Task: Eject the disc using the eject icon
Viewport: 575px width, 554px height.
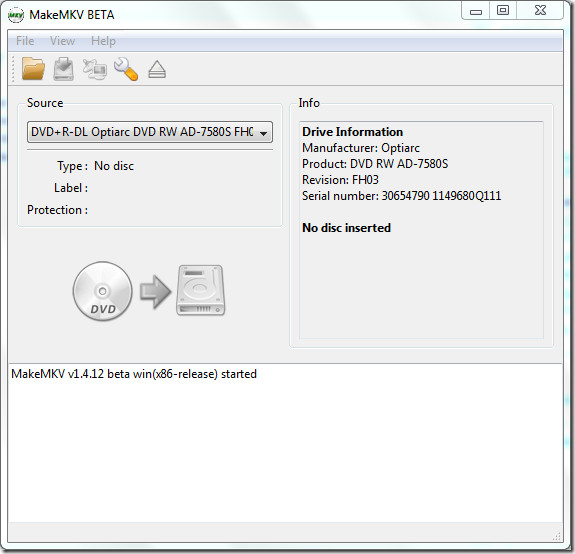Action: click(x=157, y=69)
